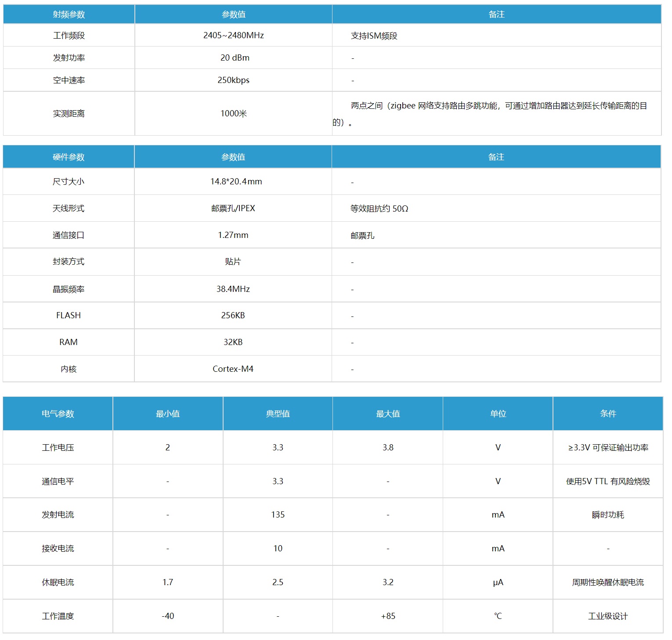Image resolution: width=672 pixels, height=640 pixels.
Task: Click the 135 transmit current value
Action: 278,514
